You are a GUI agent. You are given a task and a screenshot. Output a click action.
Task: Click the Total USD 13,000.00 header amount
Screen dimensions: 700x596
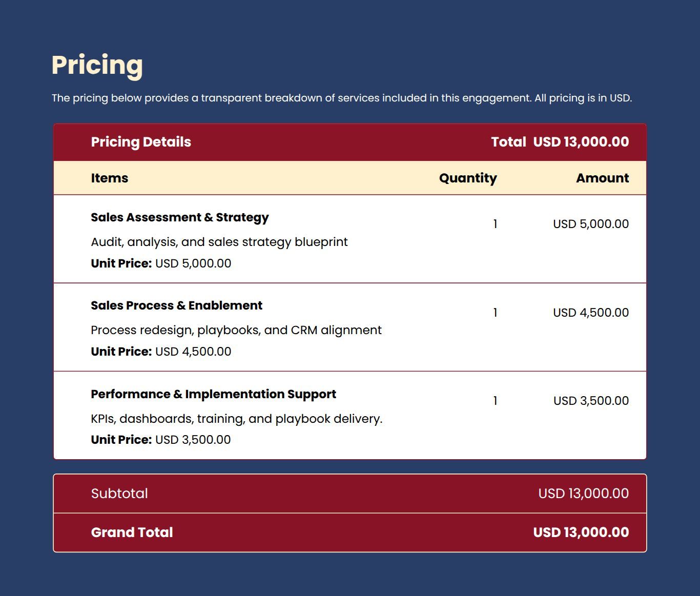click(x=560, y=142)
